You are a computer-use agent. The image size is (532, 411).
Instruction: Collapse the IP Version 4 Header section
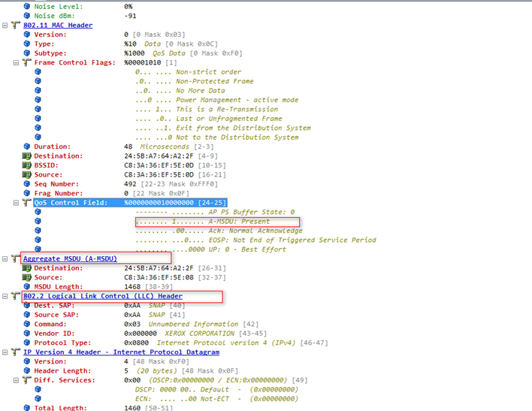click(5, 352)
